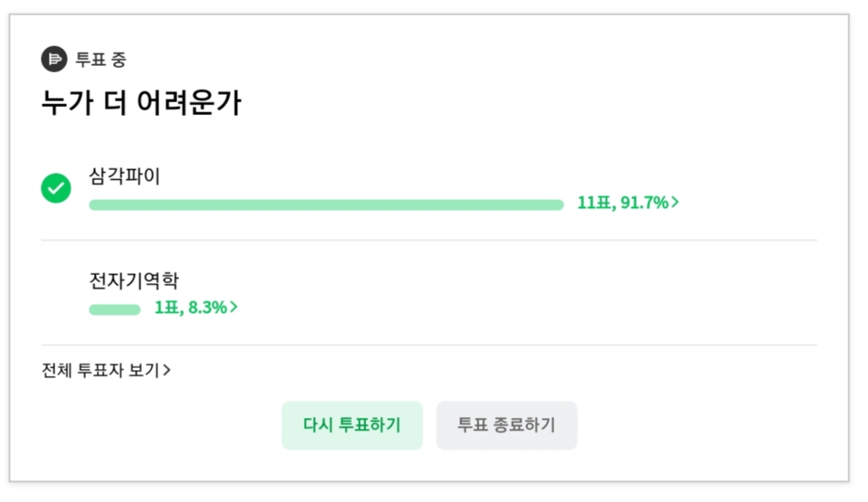Click the 다시 투표하기 button
This screenshot has width=868, height=502.
tap(352, 425)
